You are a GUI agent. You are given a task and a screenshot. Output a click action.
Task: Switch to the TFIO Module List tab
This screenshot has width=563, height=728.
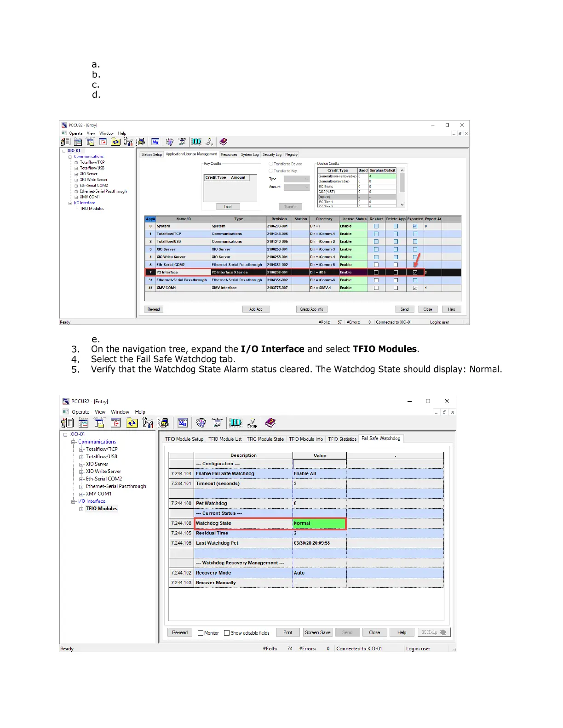click(225, 439)
